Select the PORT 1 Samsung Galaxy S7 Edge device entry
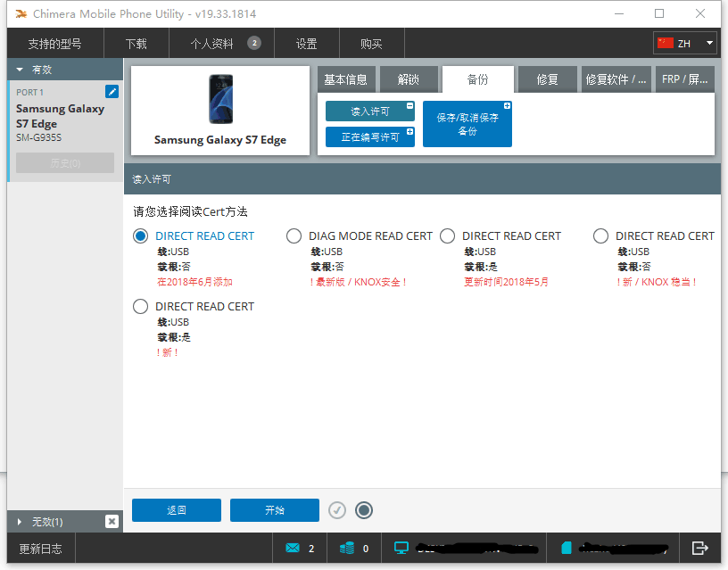The image size is (728, 570). tap(65, 131)
